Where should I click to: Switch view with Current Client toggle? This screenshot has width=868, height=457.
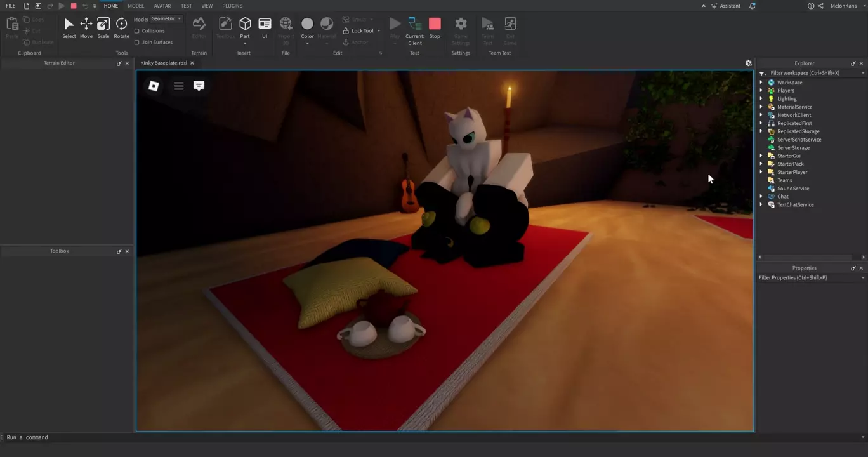[x=415, y=29]
